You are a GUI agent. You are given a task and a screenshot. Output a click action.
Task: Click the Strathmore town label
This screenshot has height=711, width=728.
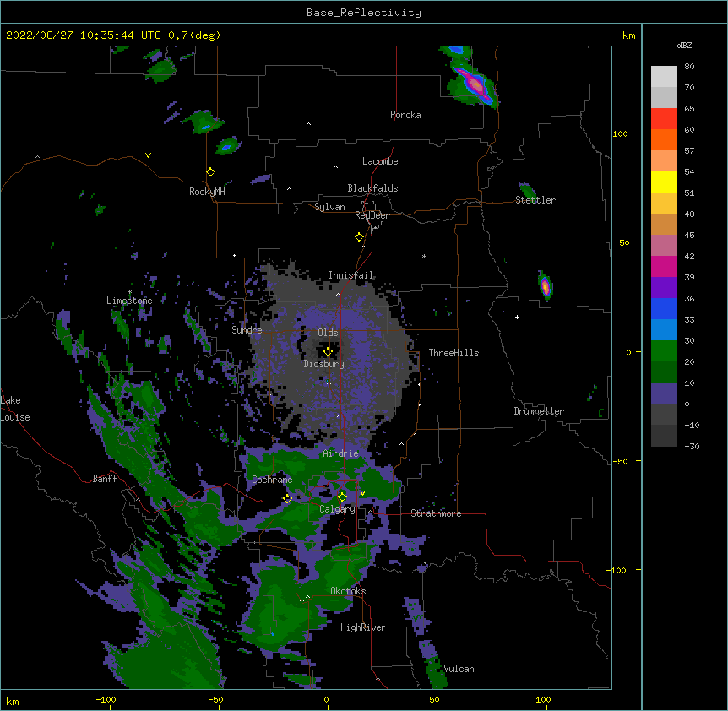(x=436, y=513)
